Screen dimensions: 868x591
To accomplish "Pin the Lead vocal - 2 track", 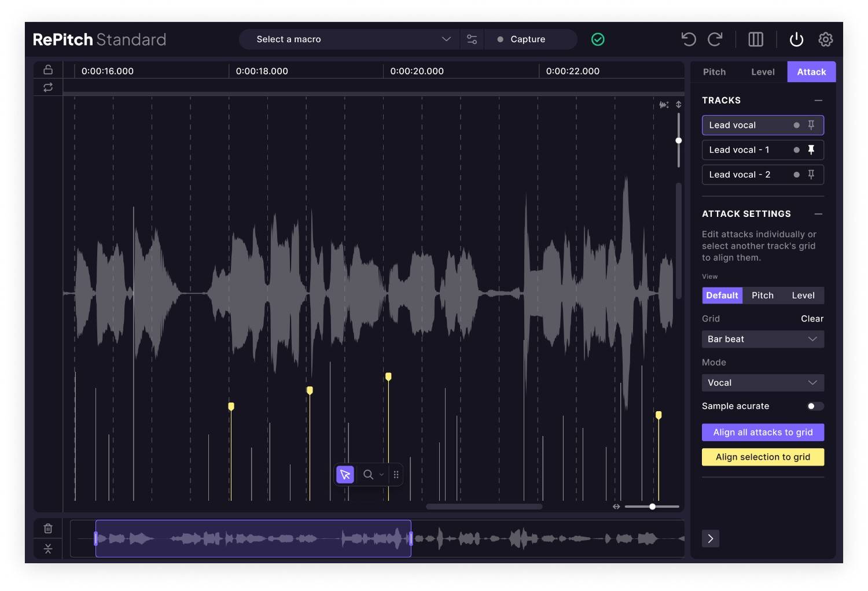I will pyautogui.click(x=811, y=174).
